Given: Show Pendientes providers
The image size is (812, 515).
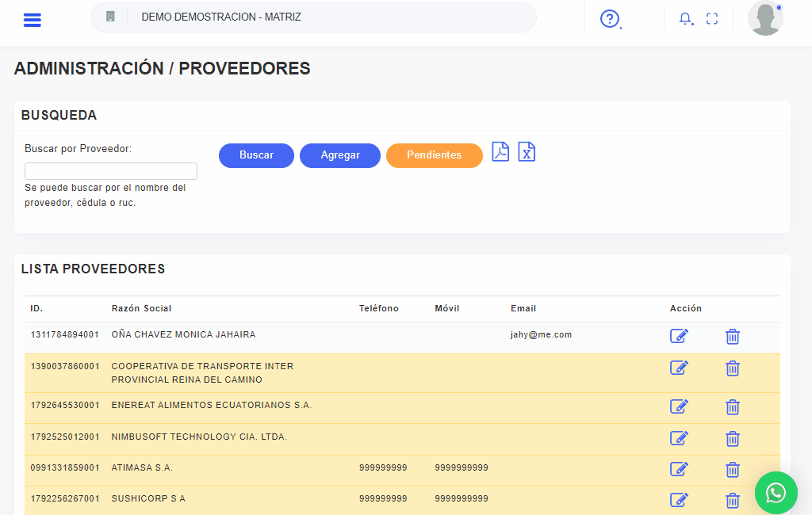Looking at the screenshot, I should (434, 155).
